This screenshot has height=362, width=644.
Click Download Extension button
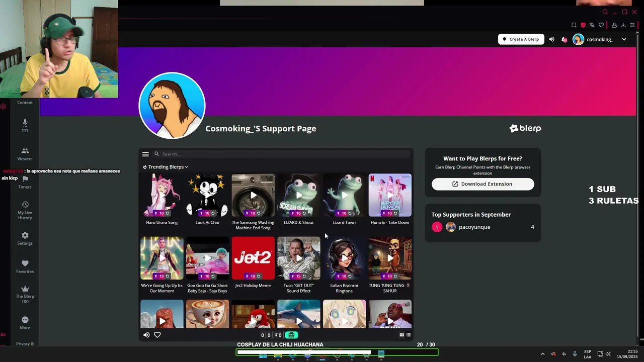coord(483,184)
